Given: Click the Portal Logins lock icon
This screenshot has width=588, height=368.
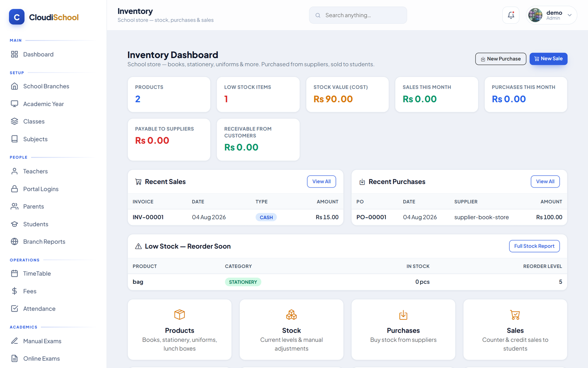Looking at the screenshot, I should click(14, 189).
